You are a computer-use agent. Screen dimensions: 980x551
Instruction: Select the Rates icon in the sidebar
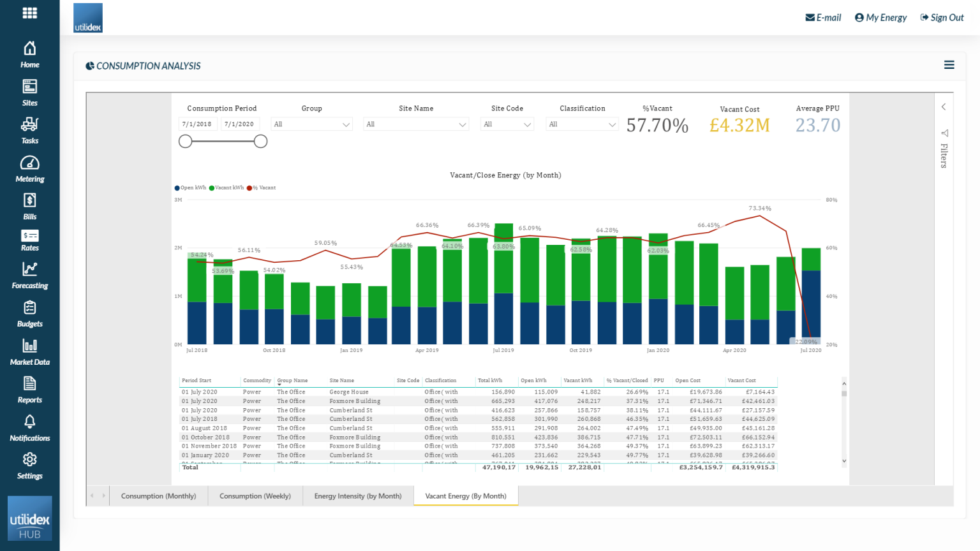point(29,239)
